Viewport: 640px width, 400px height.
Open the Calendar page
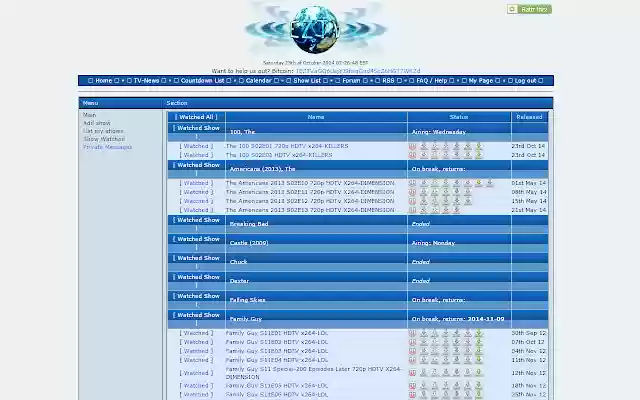[x=259, y=81]
